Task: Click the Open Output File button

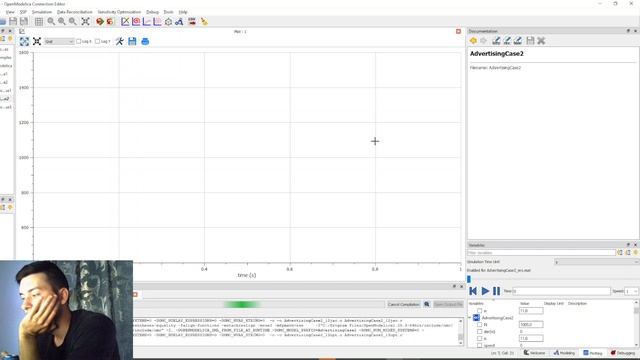Action: [x=448, y=304]
